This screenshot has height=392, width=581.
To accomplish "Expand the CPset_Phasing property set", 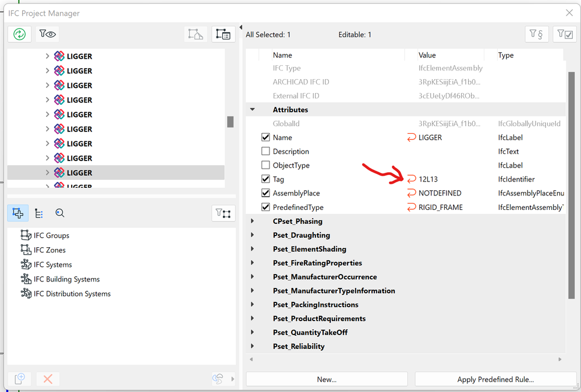I will [x=252, y=221].
